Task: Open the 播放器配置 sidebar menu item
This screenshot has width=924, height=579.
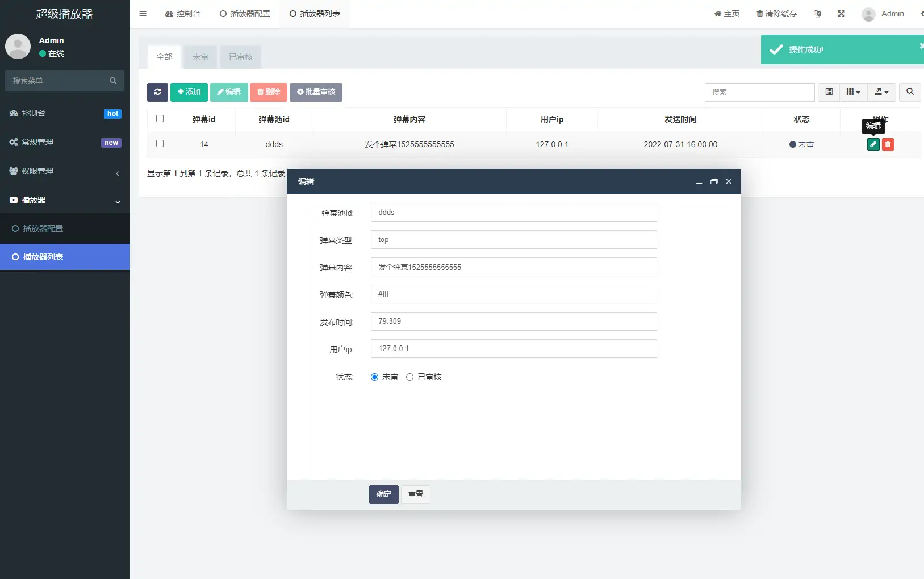Action: pos(43,228)
